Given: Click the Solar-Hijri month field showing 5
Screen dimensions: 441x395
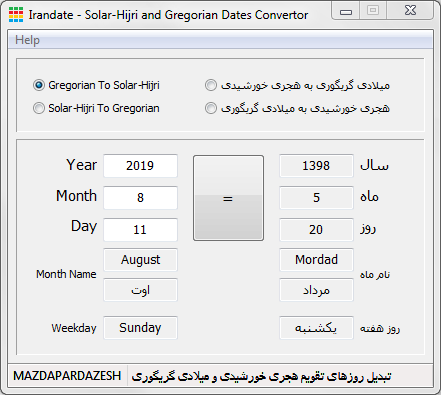Looking at the screenshot, I should (x=316, y=198).
